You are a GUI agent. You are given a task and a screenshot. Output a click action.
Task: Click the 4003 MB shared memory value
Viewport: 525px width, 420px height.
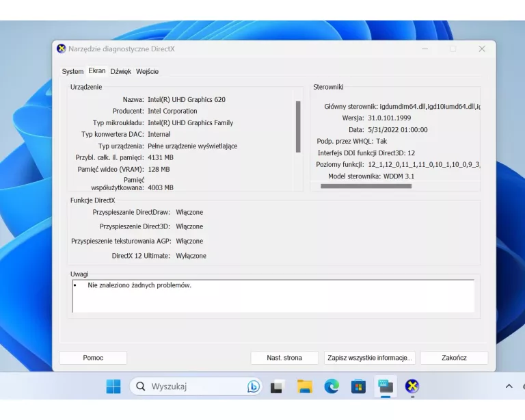click(x=161, y=187)
